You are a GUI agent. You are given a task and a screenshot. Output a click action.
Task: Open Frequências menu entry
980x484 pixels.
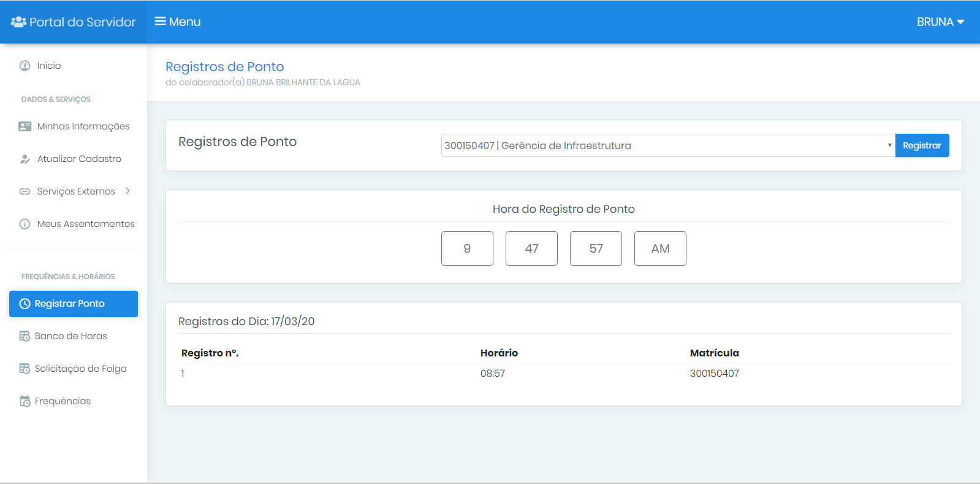tap(74, 401)
